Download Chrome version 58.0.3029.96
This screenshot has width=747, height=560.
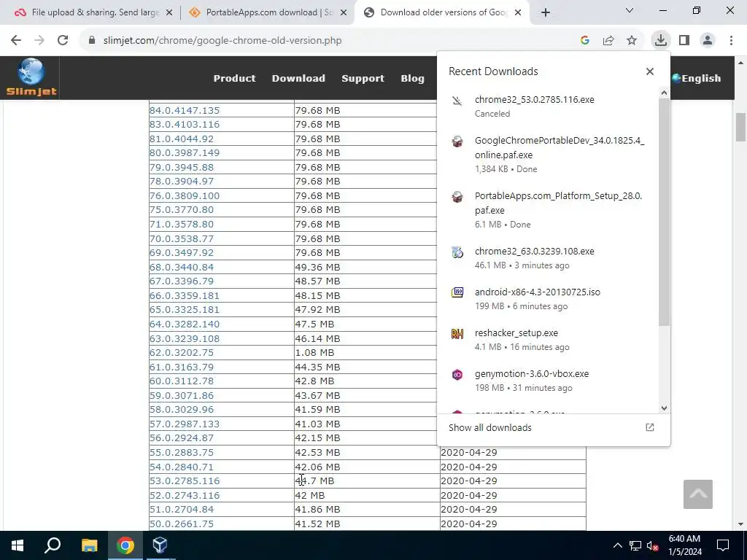(181, 410)
